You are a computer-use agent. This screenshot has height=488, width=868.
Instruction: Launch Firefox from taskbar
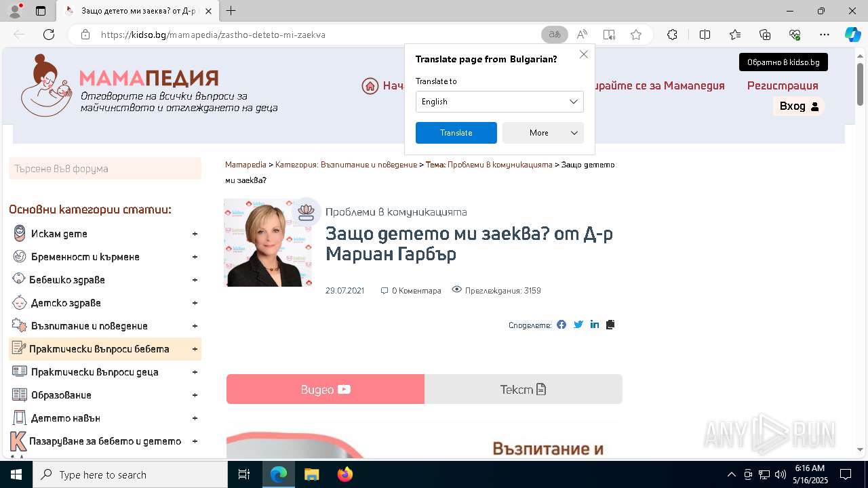(344, 474)
